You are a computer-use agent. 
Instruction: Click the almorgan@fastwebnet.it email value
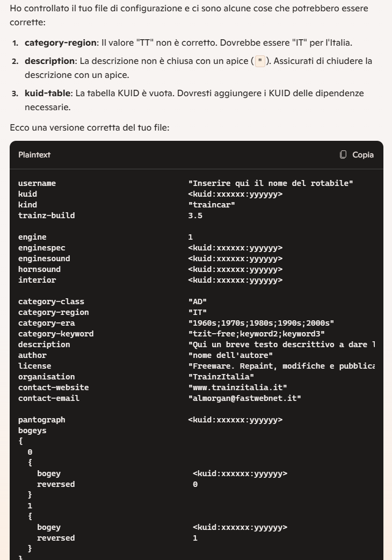[244, 398]
